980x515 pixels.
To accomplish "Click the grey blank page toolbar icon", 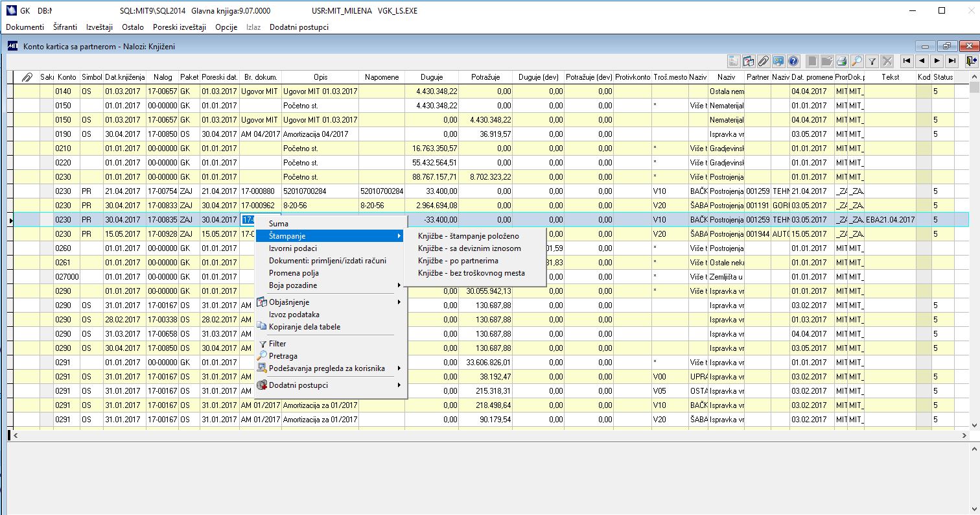I will (812, 61).
